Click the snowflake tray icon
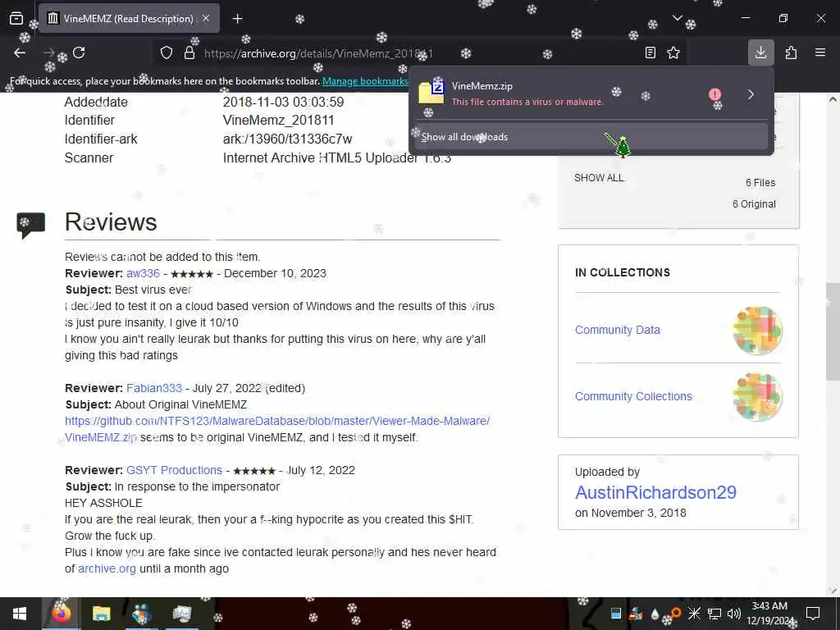Image resolution: width=840 pixels, height=630 pixels. [694, 614]
